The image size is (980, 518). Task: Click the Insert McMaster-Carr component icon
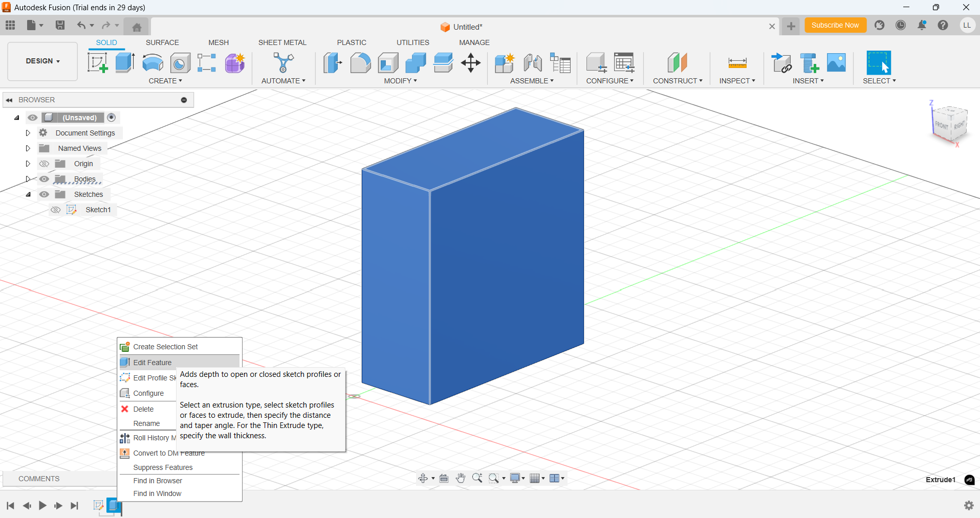click(809, 63)
